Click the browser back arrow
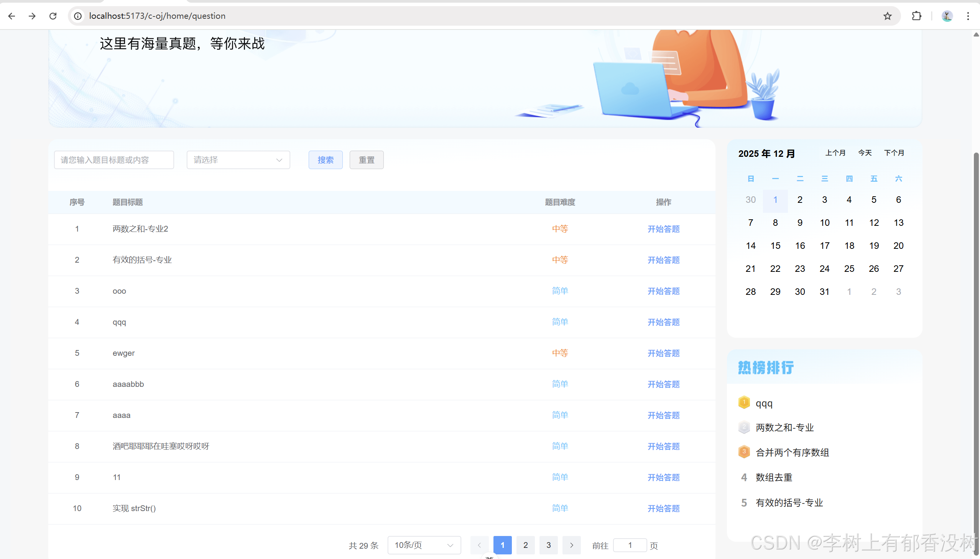This screenshot has height=559, width=980. tap(12, 16)
